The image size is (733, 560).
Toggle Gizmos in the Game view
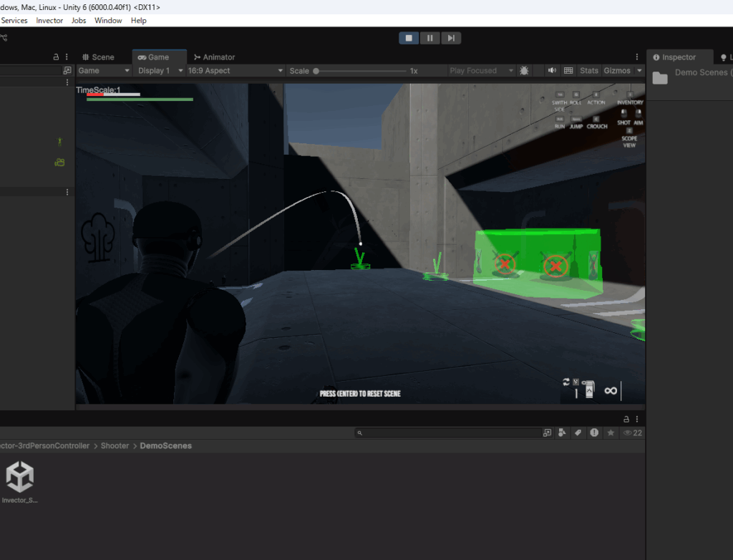[617, 71]
